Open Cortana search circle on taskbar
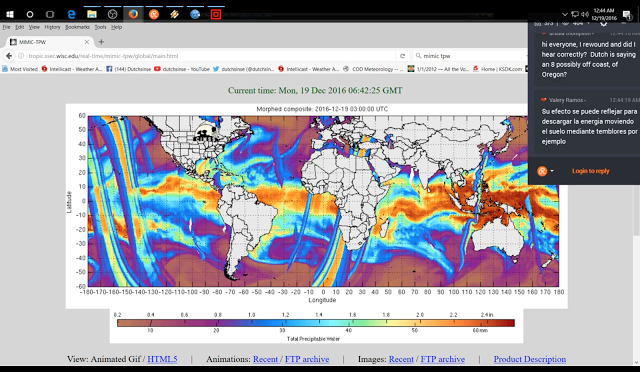Viewport: 640px width, 372px height. [30, 14]
